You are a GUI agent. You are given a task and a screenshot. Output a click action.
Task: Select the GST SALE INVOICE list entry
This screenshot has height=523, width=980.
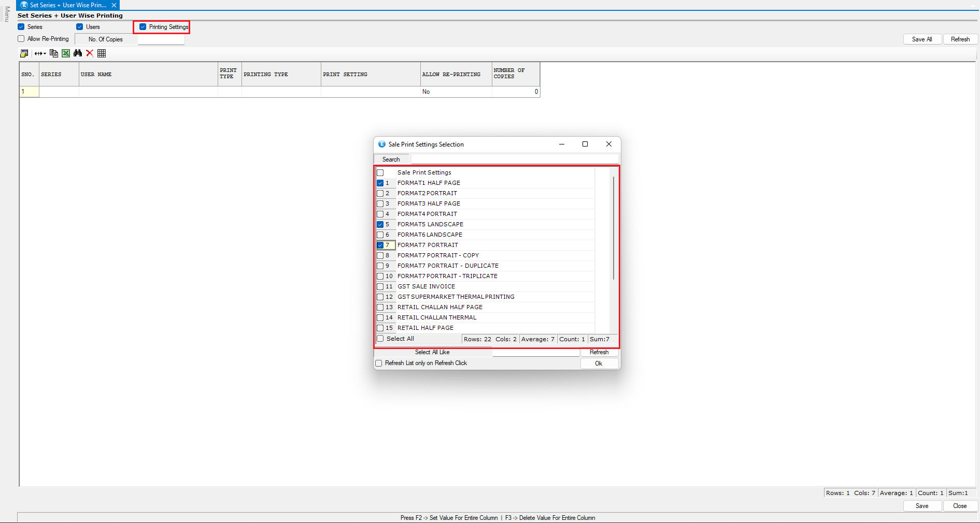(x=426, y=286)
